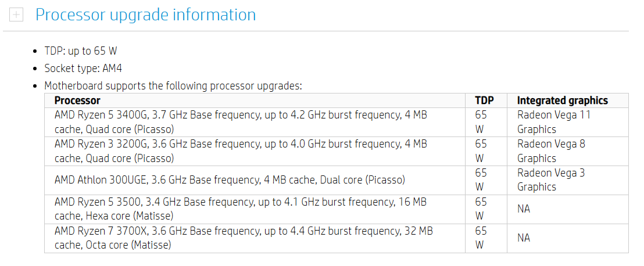Expand section using the plus icon
644x266 pixels.
[x=16, y=15]
